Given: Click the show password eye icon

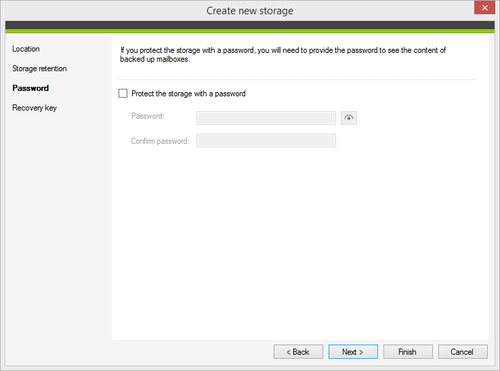Looking at the screenshot, I should click(x=349, y=118).
